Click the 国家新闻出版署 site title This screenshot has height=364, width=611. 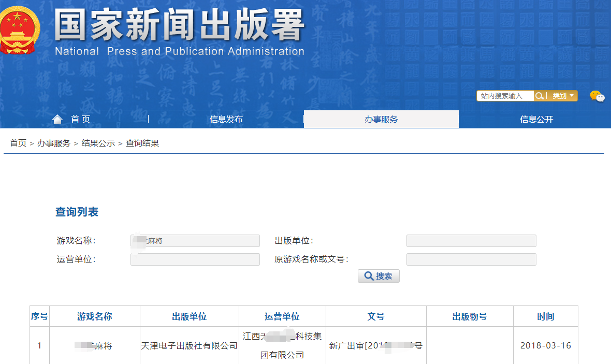[x=179, y=25]
